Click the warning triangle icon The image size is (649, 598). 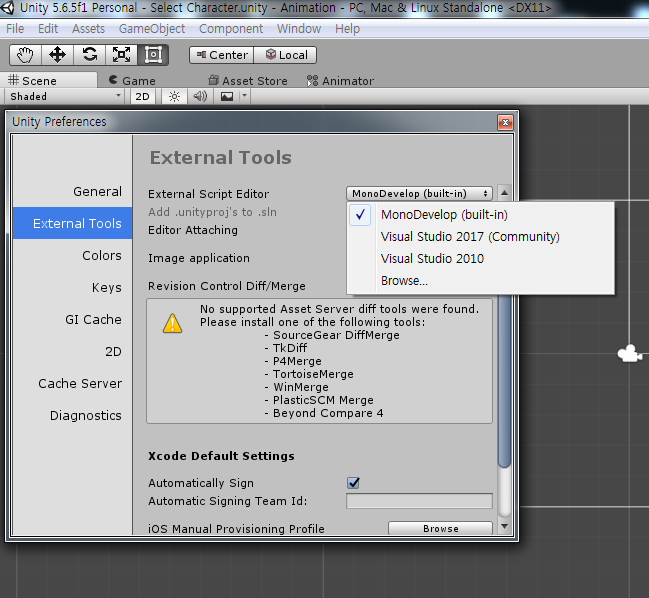[x=172, y=323]
